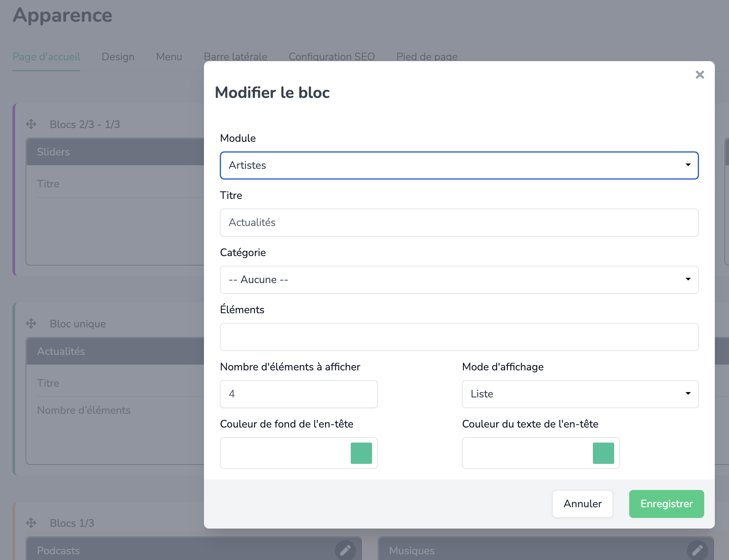Close the Modifier le bloc dialog
729x560 pixels.
(700, 75)
